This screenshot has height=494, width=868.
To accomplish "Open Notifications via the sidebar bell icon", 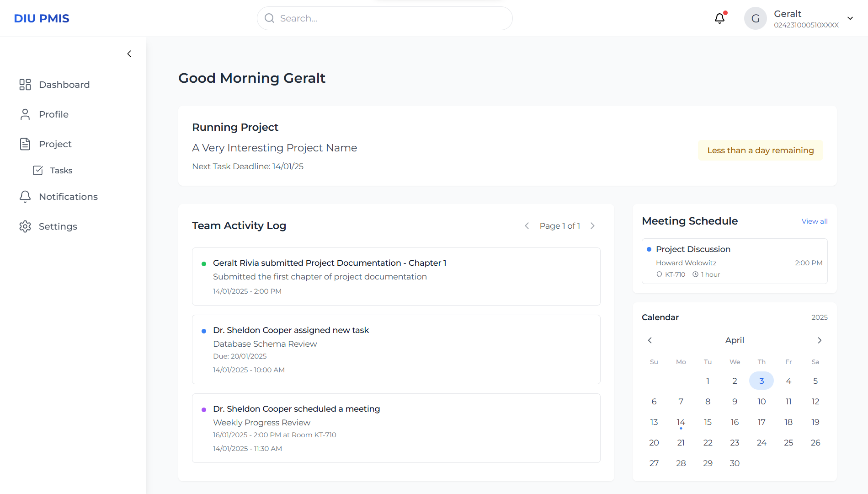I will click(25, 196).
